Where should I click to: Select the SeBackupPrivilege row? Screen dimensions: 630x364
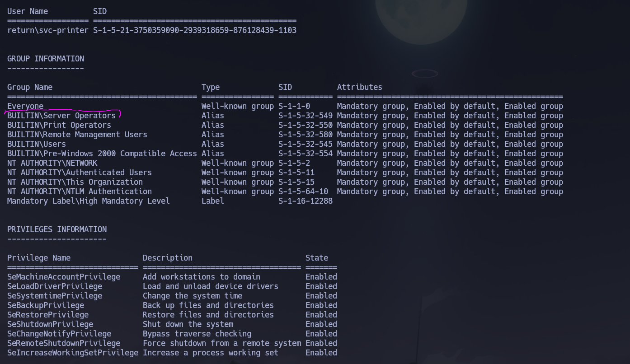[45, 305]
